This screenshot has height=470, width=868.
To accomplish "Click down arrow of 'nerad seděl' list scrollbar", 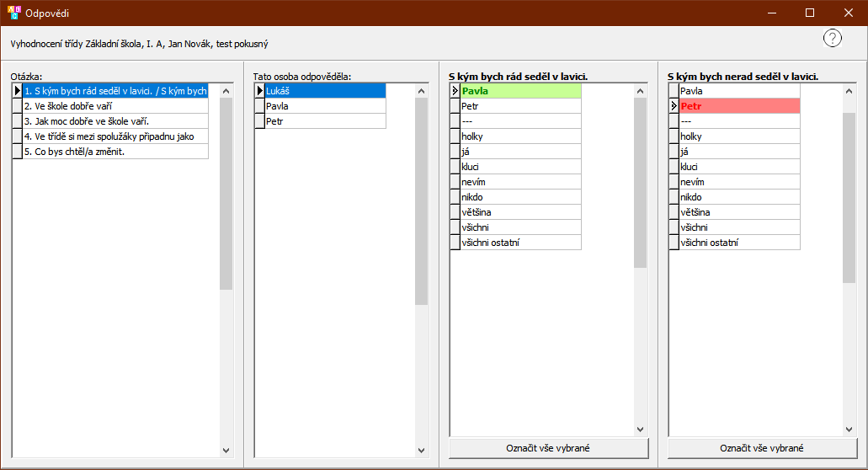I will [x=849, y=429].
